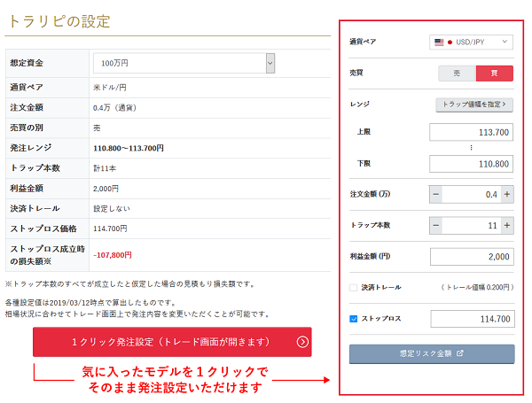Click the 米ドル/円 value in 通貨ペア row
532x403 pixels.
pyautogui.click(x=110, y=88)
